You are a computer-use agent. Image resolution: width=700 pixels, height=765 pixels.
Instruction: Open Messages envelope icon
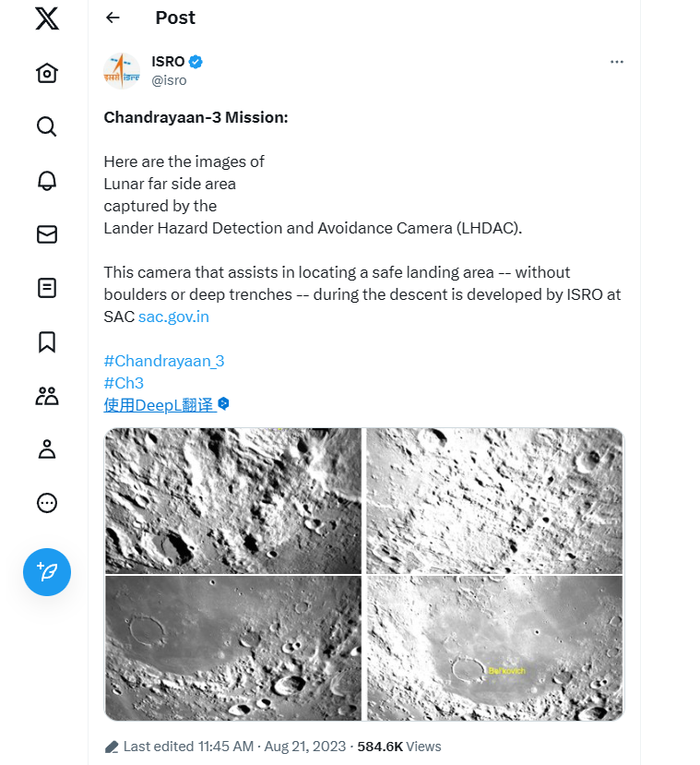point(47,234)
